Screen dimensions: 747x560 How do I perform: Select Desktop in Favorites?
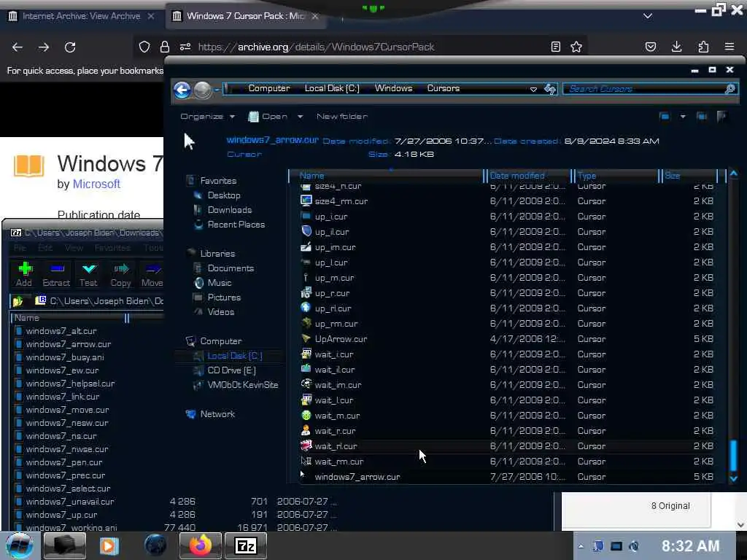coord(224,195)
